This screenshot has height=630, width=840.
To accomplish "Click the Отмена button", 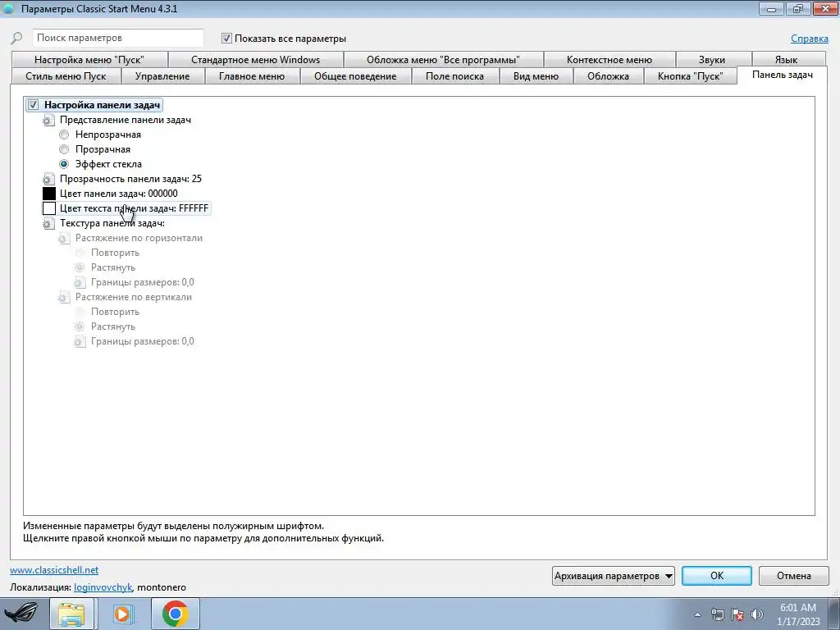I will pos(794,576).
